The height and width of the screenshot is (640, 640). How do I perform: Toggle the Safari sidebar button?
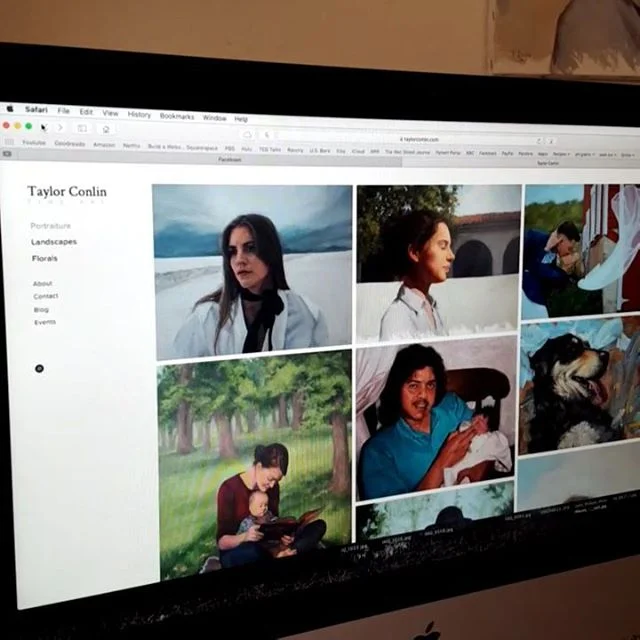pyautogui.click(x=82, y=128)
